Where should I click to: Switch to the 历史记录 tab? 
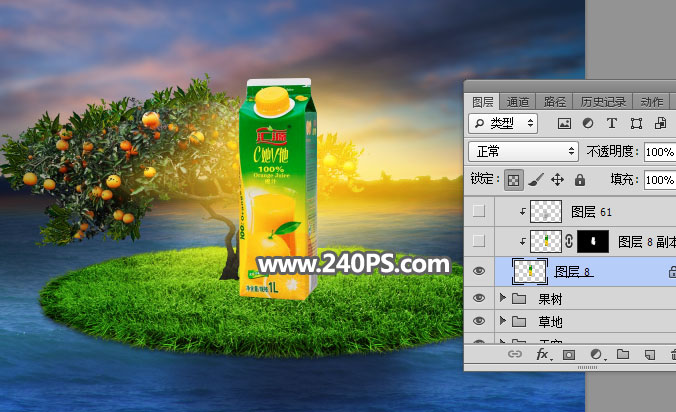click(x=601, y=101)
